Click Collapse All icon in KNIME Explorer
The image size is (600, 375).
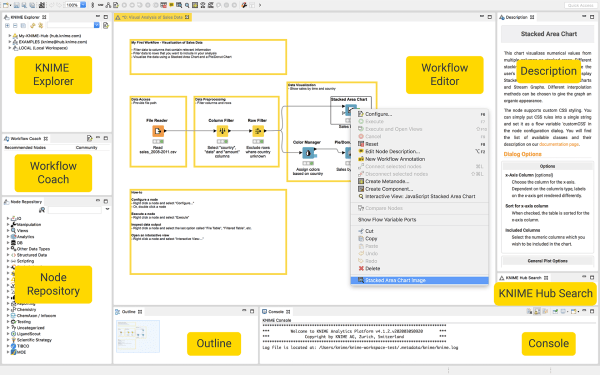coord(15,26)
